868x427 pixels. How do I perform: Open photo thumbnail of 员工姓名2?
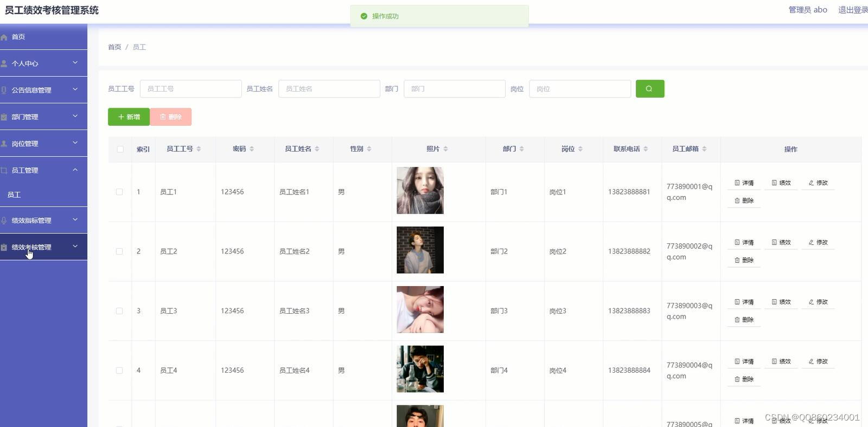pyautogui.click(x=420, y=250)
